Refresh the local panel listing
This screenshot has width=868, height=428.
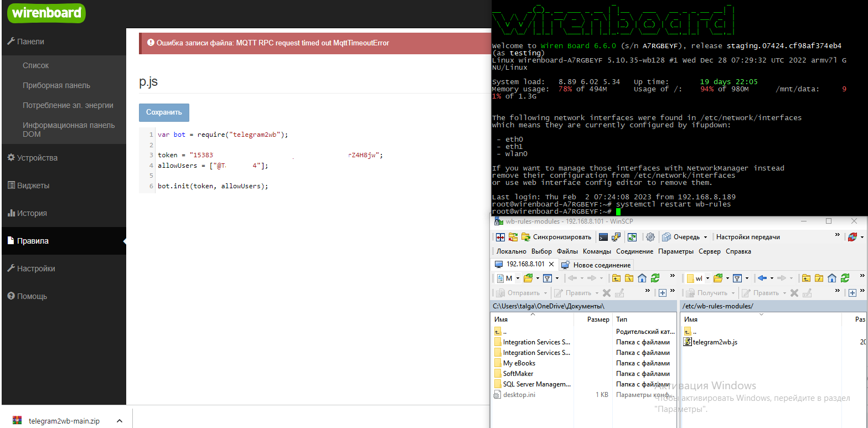coord(655,279)
